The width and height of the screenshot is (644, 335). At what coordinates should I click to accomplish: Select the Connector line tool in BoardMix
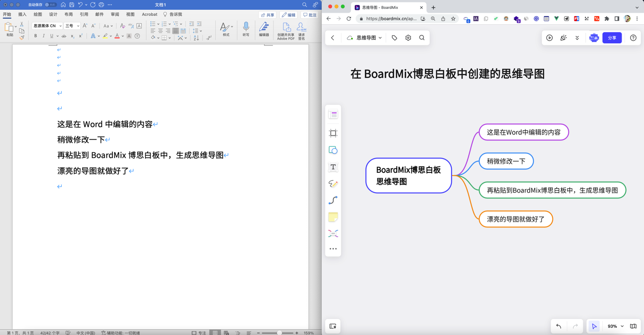tap(333, 200)
